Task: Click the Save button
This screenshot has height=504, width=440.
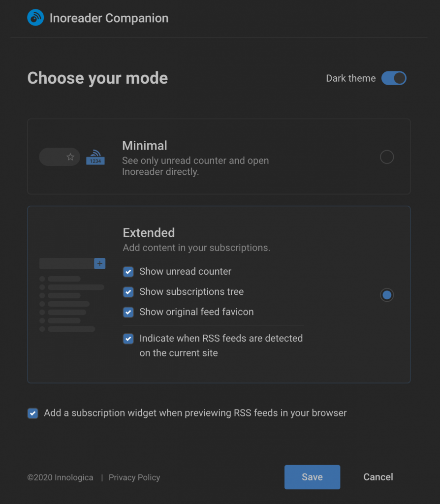Action: point(312,477)
